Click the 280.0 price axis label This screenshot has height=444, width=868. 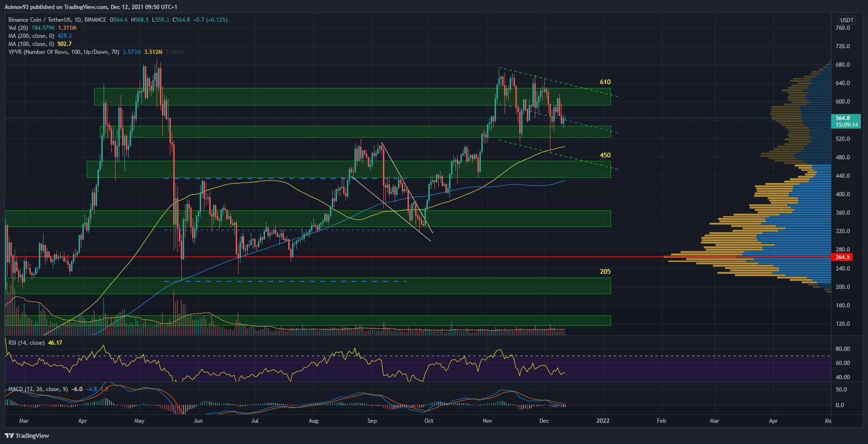pyautogui.click(x=843, y=250)
